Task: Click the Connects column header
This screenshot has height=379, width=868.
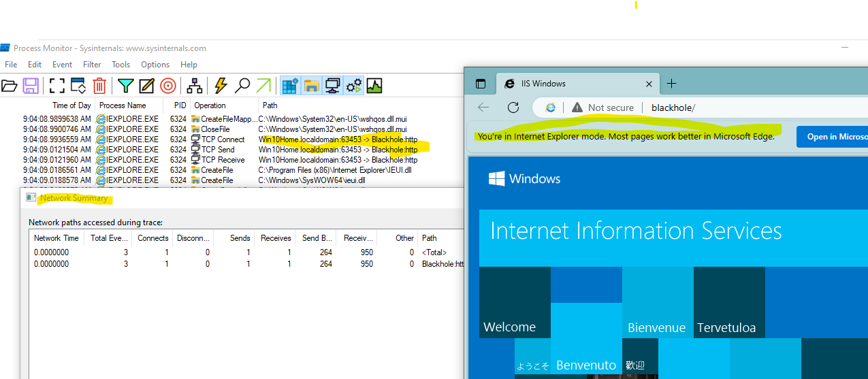Action: click(152, 238)
